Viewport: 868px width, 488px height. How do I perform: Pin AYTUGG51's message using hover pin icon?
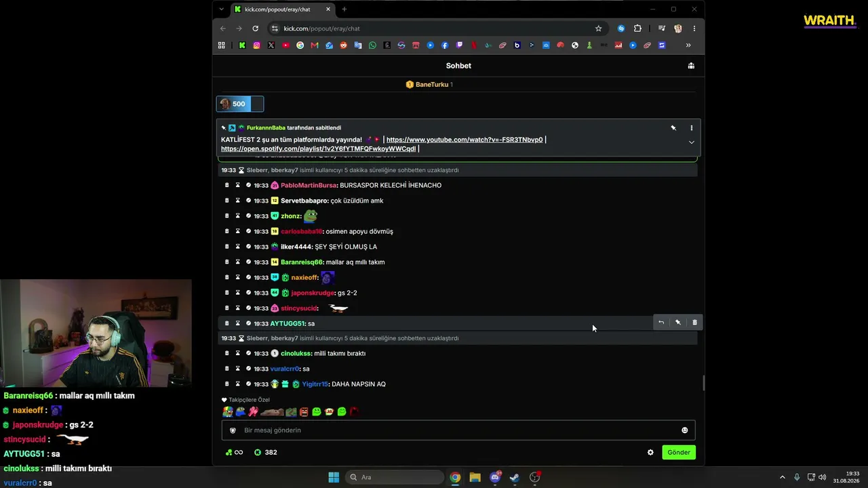point(678,323)
